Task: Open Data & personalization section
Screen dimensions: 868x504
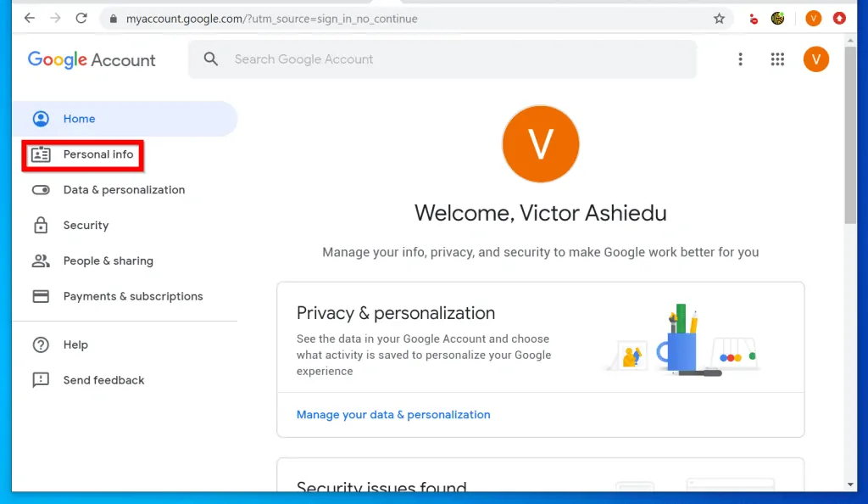Action: (125, 190)
